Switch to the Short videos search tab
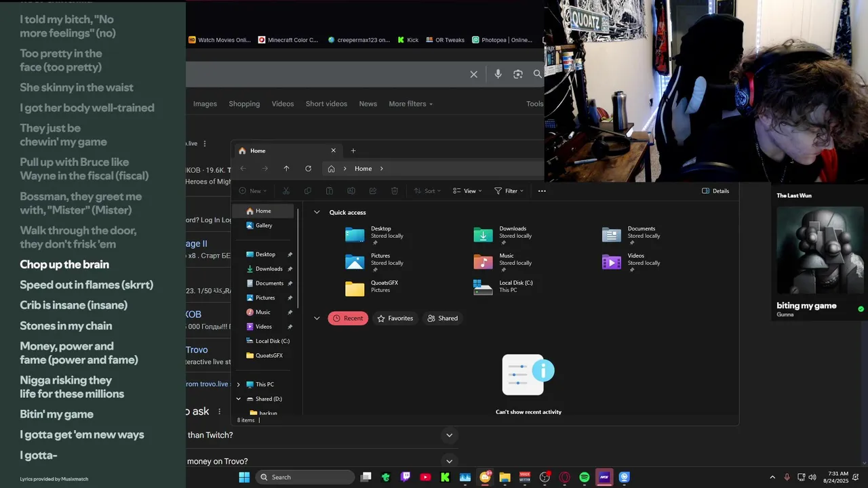 (326, 104)
